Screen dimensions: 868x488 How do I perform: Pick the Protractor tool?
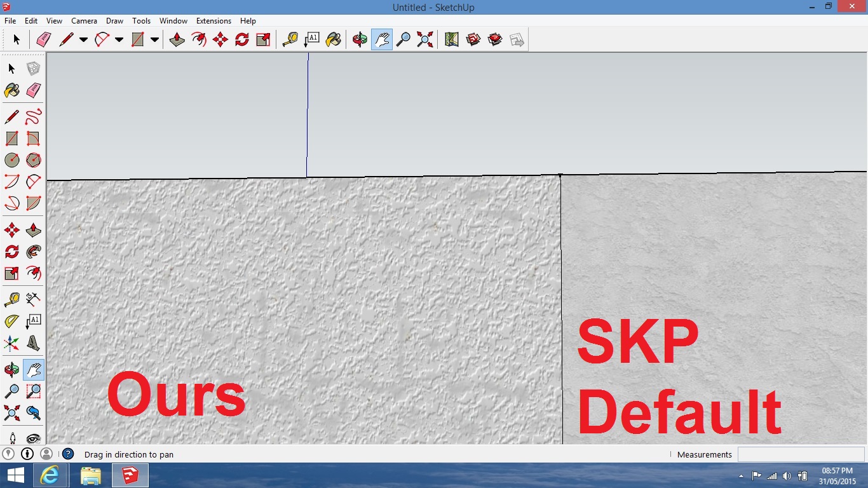[11, 322]
